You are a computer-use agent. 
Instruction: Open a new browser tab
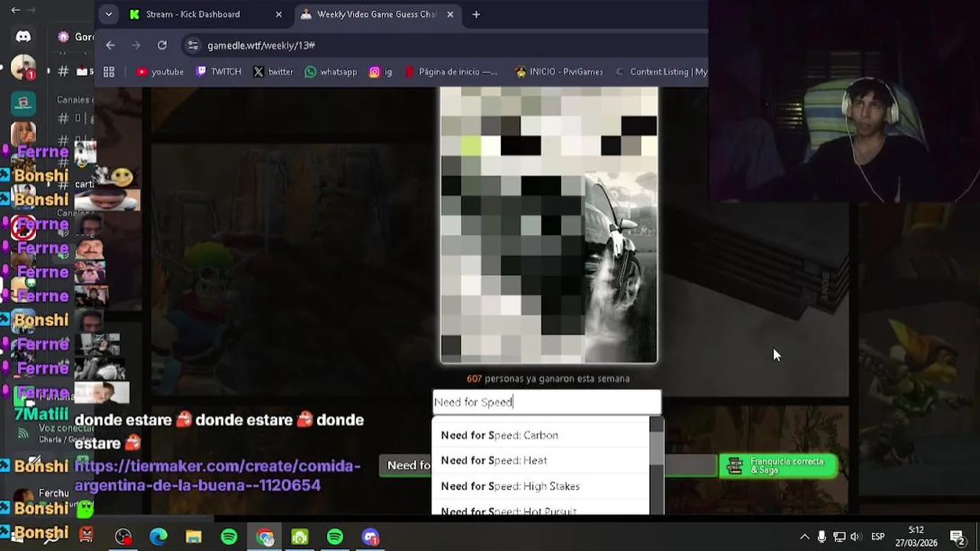tap(476, 14)
